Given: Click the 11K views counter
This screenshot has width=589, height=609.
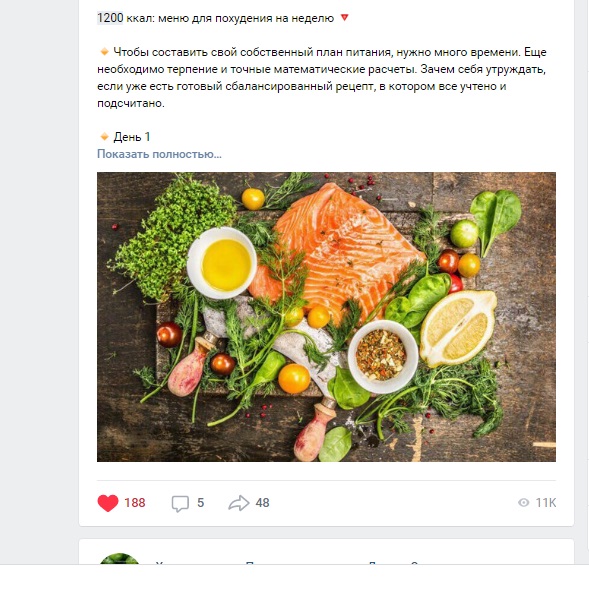Looking at the screenshot, I should pos(546,503).
